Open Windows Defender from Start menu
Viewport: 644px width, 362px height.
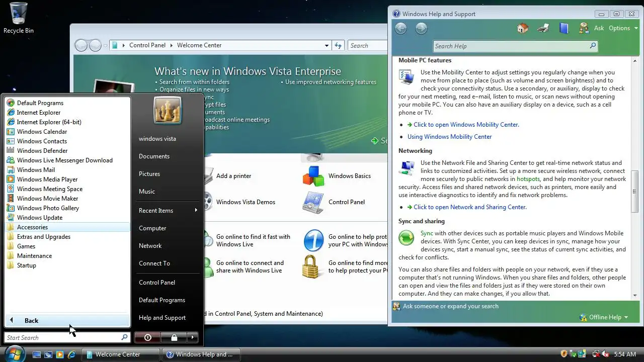(x=67, y=151)
